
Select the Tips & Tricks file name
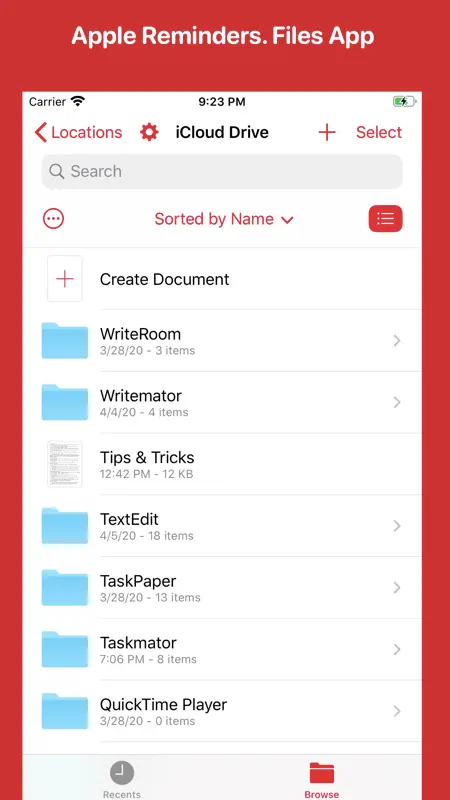147,457
